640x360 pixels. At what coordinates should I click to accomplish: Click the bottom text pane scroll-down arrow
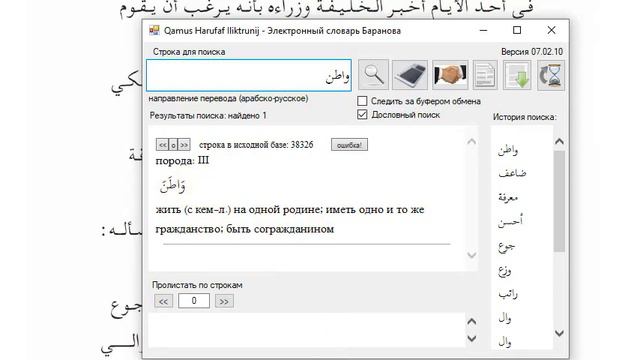[x=471, y=338]
